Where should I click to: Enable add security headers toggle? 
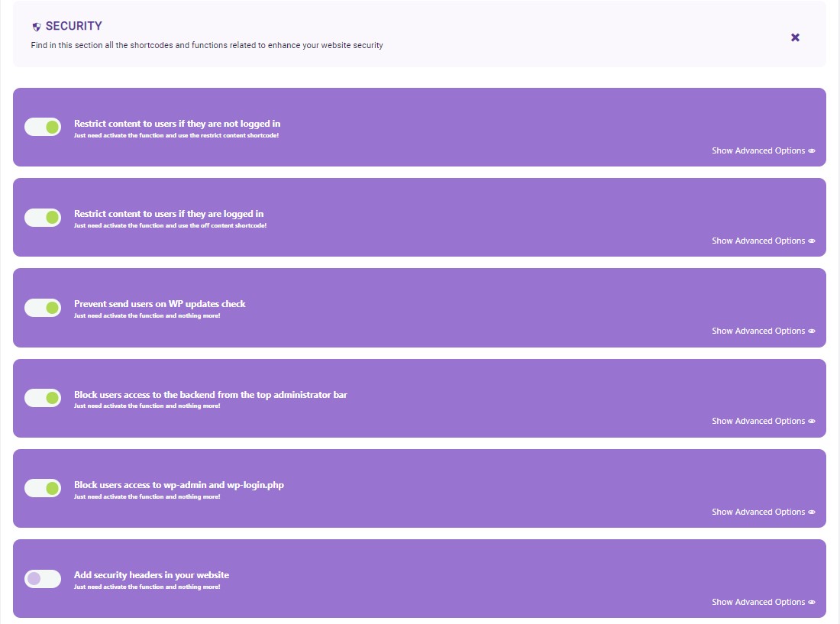coord(43,578)
